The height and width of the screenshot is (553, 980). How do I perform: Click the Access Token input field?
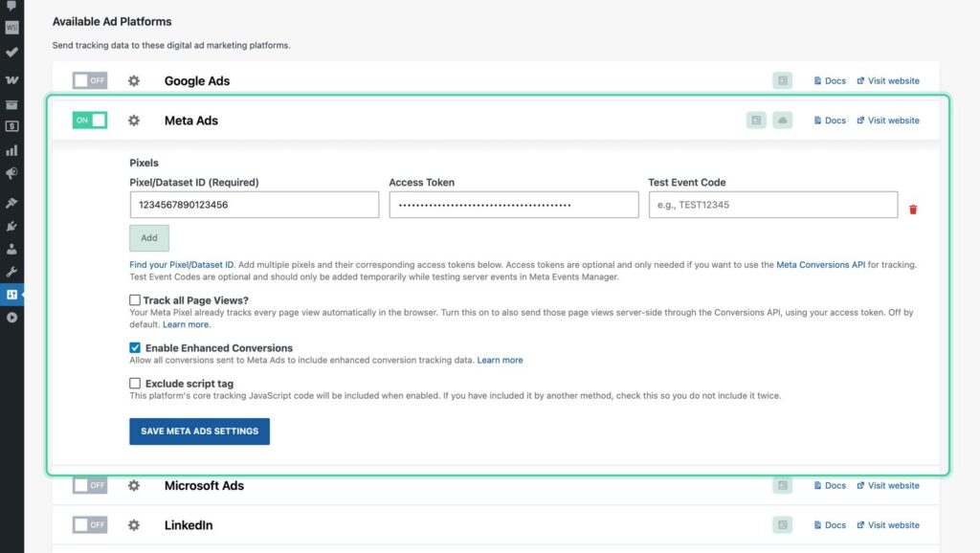tap(514, 205)
